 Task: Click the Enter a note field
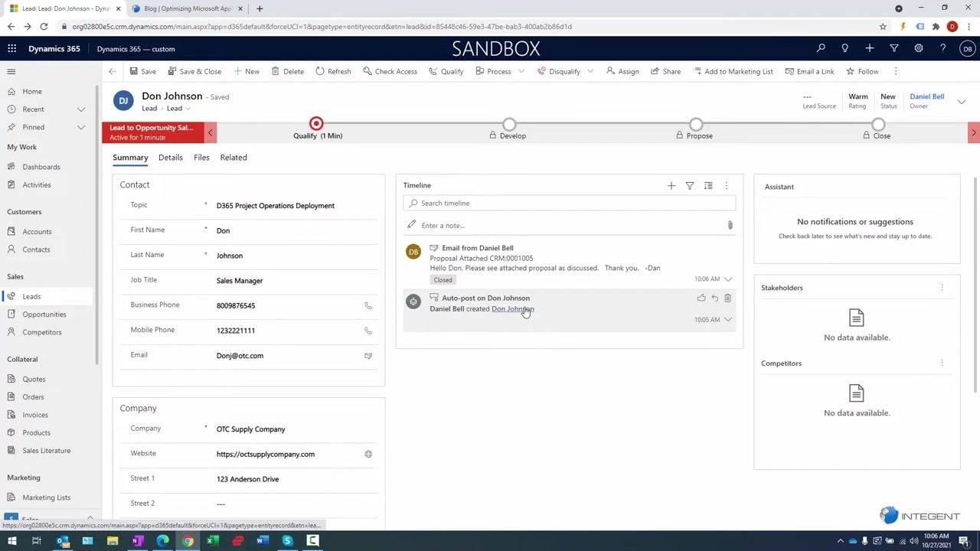click(x=570, y=225)
